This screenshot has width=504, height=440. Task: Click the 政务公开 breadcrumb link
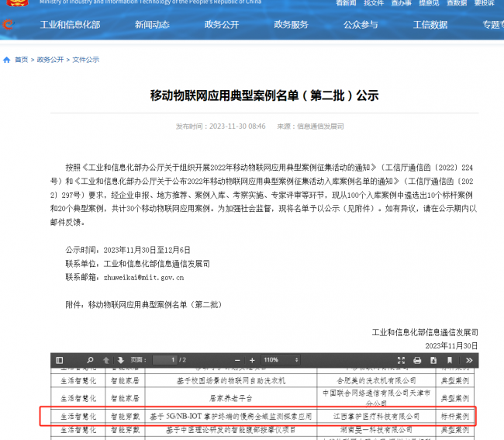click(50, 60)
